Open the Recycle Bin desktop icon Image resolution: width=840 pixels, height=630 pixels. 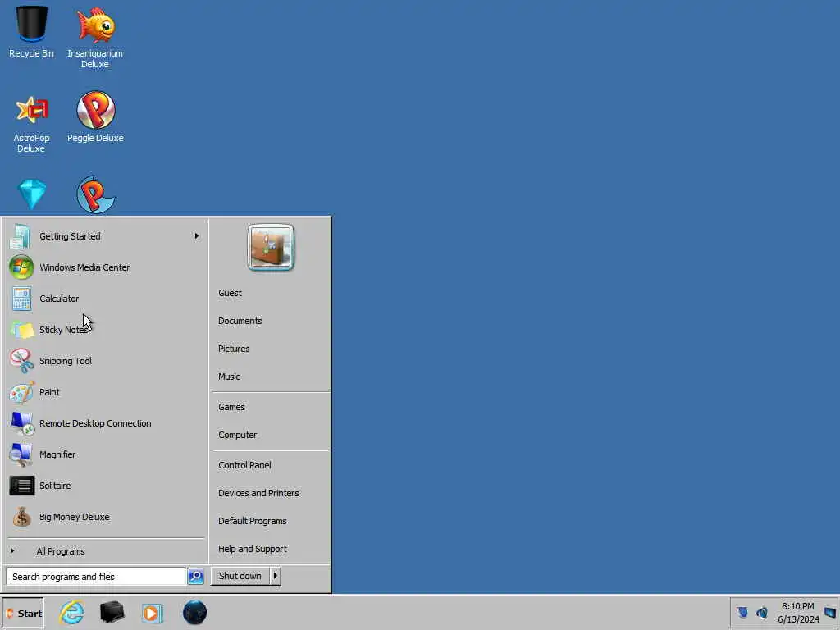pyautogui.click(x=31, y=32)
